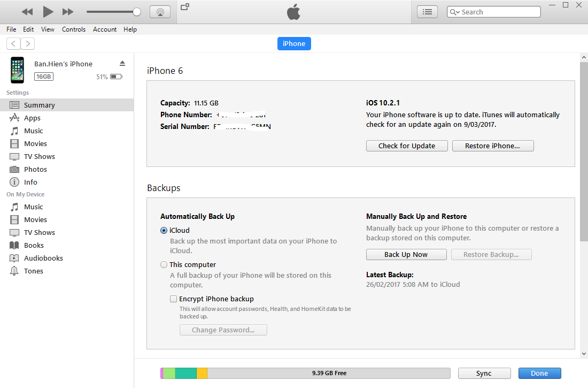Click the Restore iPhone... button

[x=493, y=146]
